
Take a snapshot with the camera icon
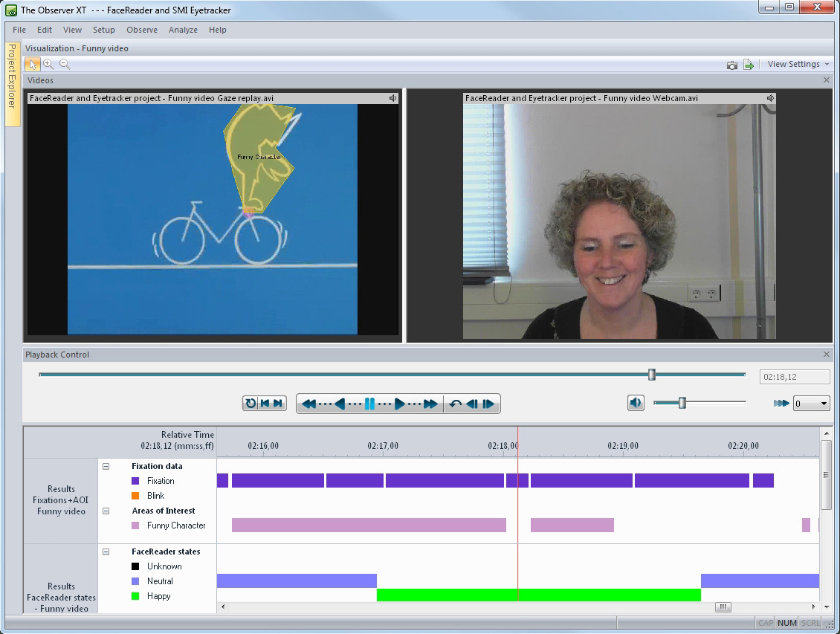tap(732, 65)
